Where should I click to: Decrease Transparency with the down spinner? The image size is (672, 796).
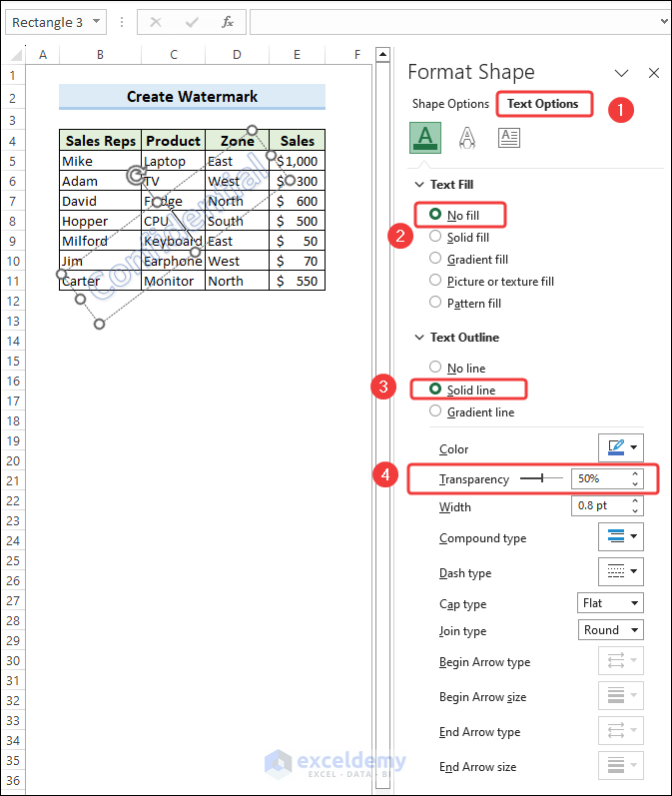coord(635,483)
